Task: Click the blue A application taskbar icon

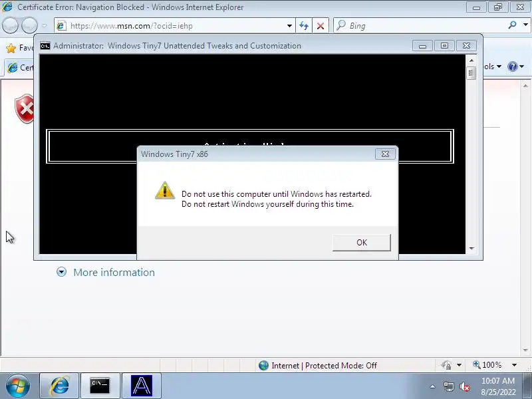Action: pos(142,386)
